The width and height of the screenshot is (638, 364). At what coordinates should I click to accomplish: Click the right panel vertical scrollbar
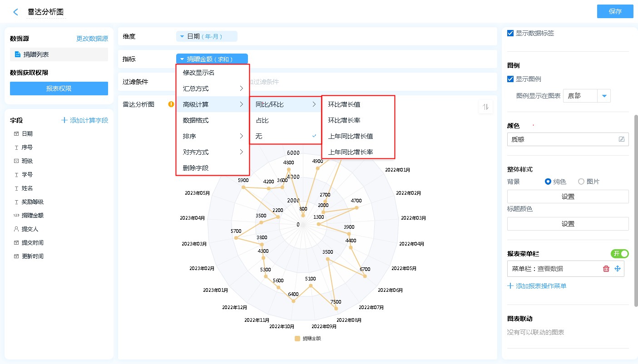click(x=636, y=209)
